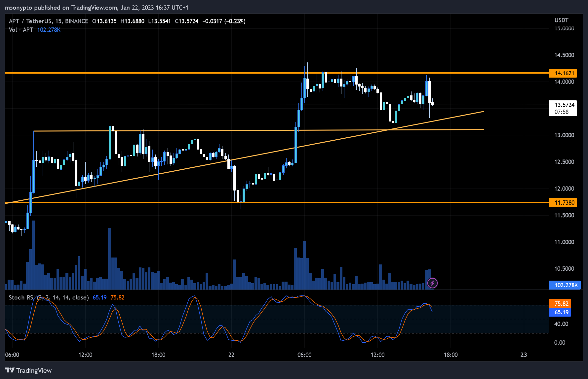Click the 102.278K volume axis label
Viewport: 588px width, 379px height.
565,285
